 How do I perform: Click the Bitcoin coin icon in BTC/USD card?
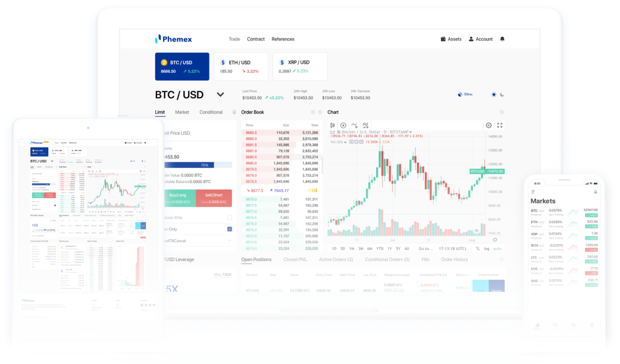point(164,62)
